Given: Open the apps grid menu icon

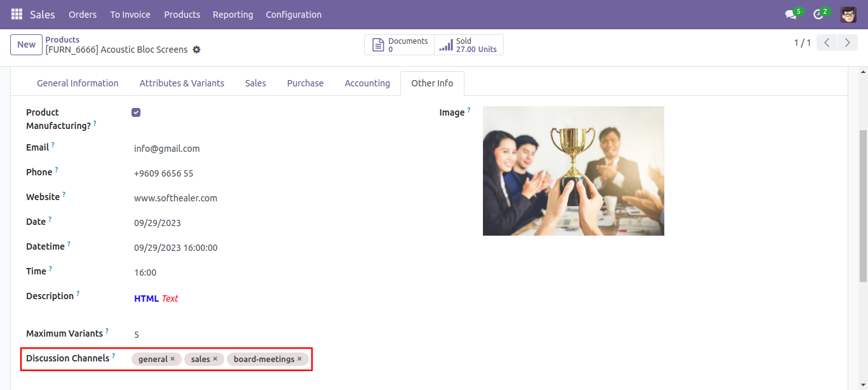Looking at the screenshot, I should coord(17,14).
